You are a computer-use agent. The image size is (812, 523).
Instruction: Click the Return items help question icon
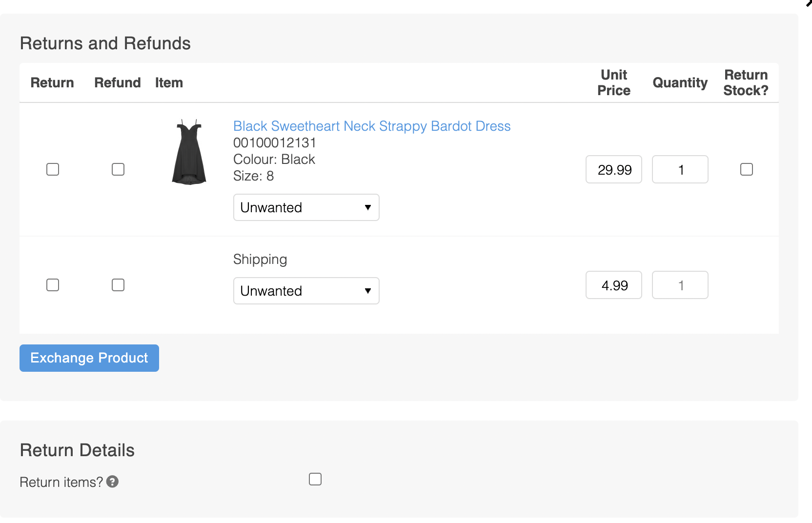tap(112, 482)
